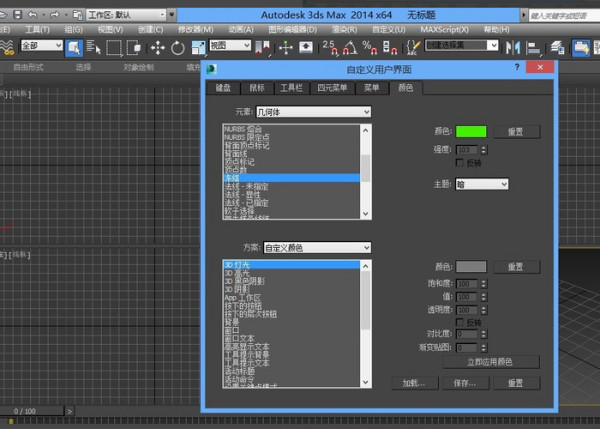The width and height of the screenshot is (600, 429).
Task: Open Edit Named Selection Sets icon
Action: [x=413, y=47]
